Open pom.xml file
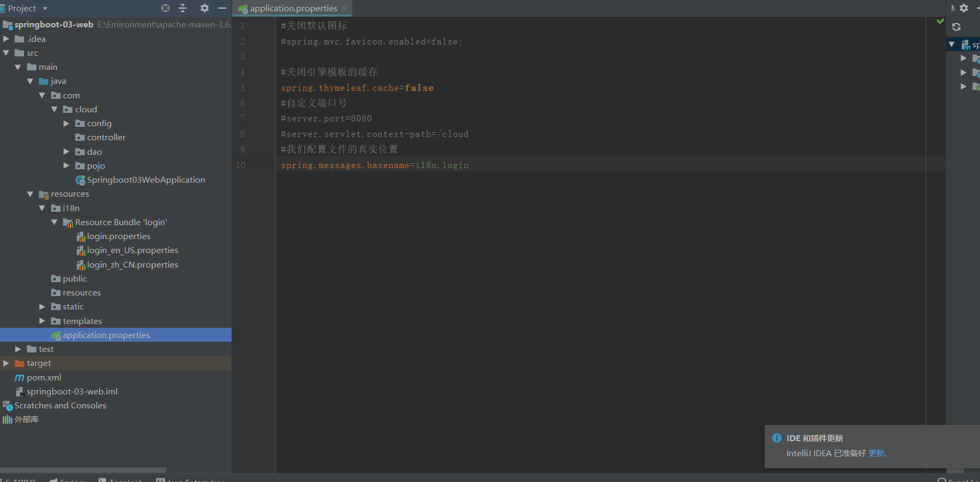This screenshot has width=980, height=482. (x=44, y=377)
